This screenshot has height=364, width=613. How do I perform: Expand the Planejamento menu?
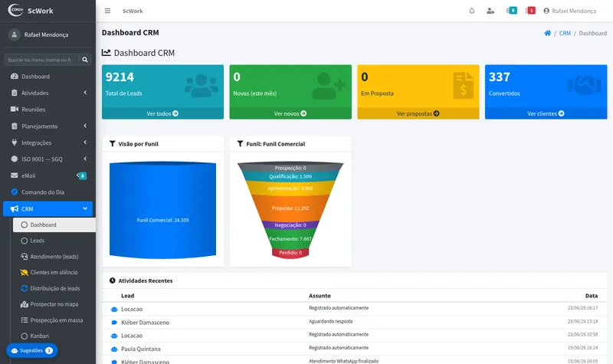point(48,126)
